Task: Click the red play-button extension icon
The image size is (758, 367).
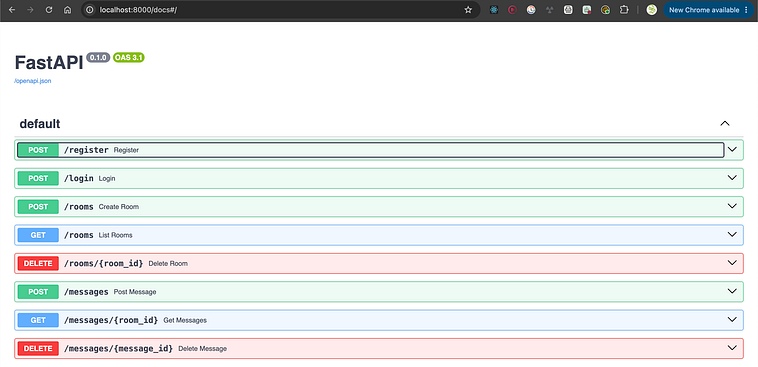Action: point(512,10)
